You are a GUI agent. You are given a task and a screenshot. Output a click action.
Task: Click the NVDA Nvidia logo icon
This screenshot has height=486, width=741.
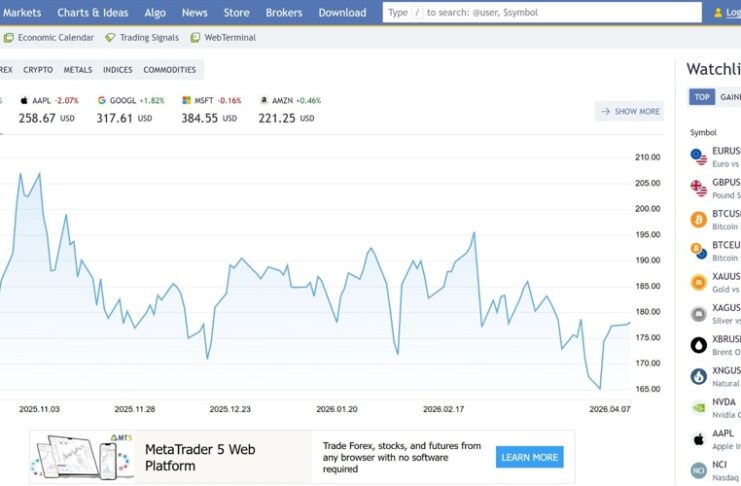point(698,408)
